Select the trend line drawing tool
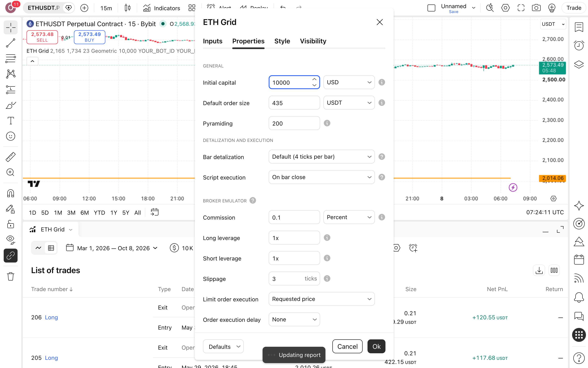The width and height of the screenshot is (588, 368). (x=11, y=43)
